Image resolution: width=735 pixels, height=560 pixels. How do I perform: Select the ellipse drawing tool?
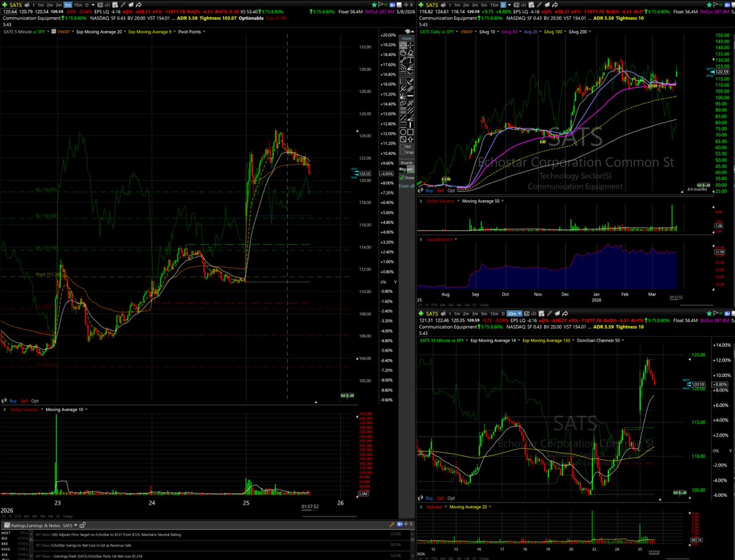403,132
